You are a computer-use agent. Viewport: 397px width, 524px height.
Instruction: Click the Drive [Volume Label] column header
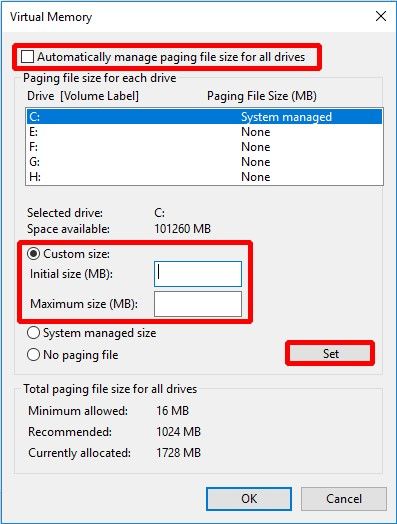coord(83,96)
